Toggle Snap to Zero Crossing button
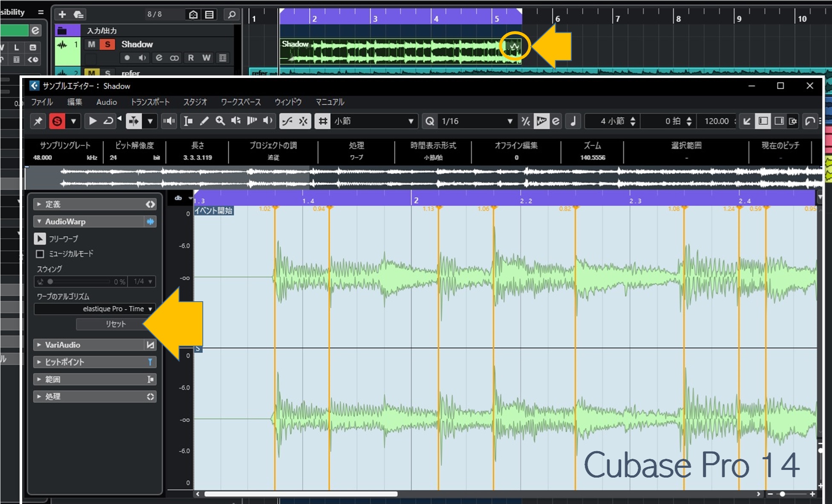Image resolution: width=832 pixels, height=504 pixels. [287, 121]
